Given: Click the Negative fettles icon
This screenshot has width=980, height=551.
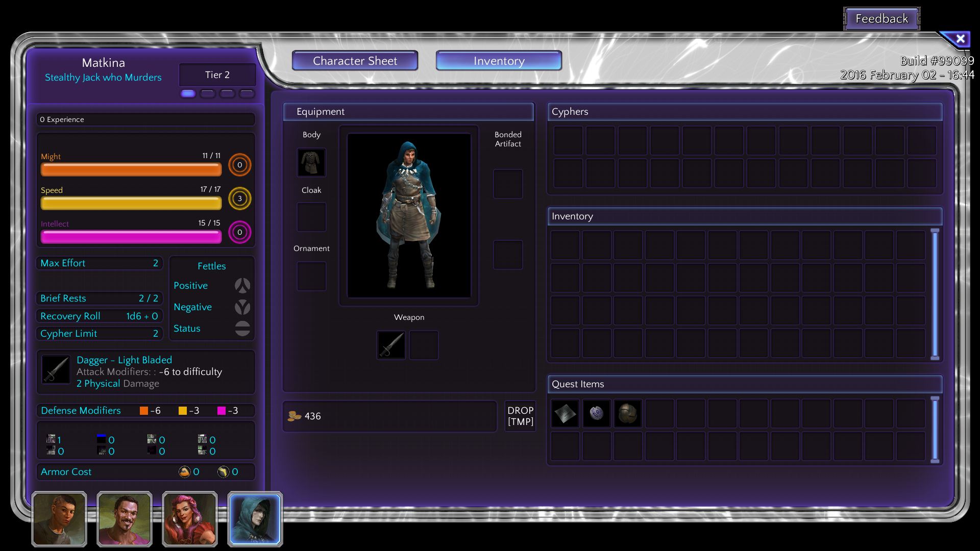Looking at the screenshot, I should [x=242, y=307].
